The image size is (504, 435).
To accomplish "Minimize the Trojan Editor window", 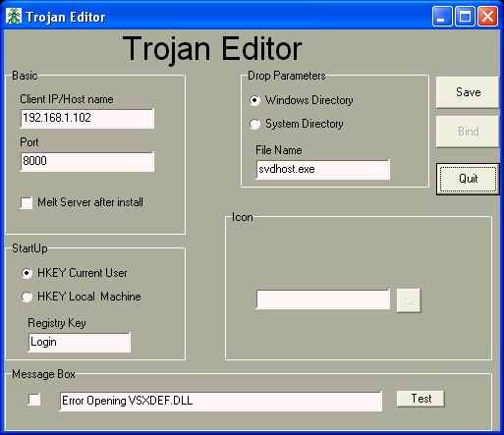I will (442, 17).
